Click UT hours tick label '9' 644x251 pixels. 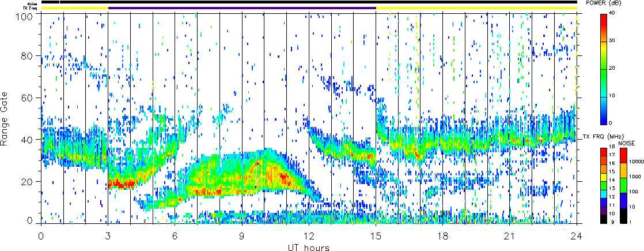243,236
